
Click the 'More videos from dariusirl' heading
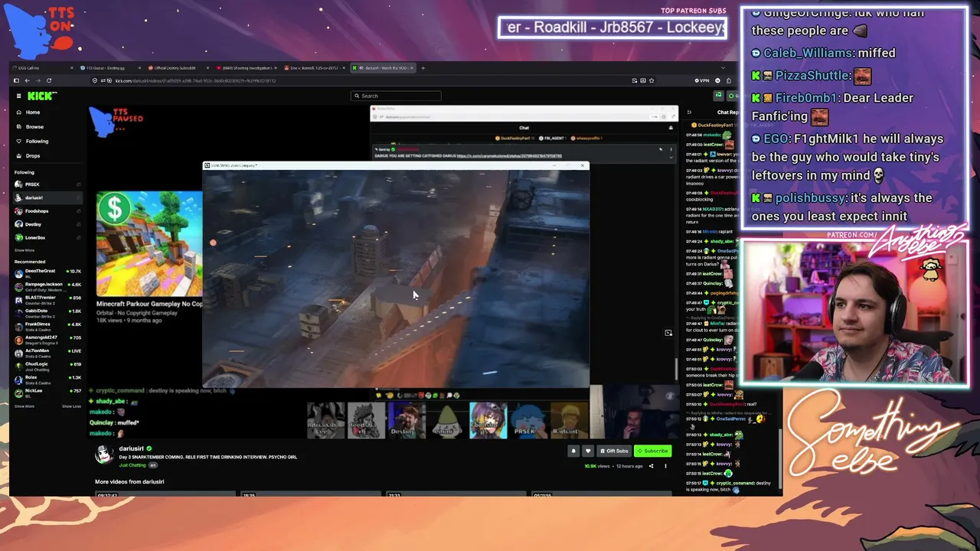tap(129, 481)
